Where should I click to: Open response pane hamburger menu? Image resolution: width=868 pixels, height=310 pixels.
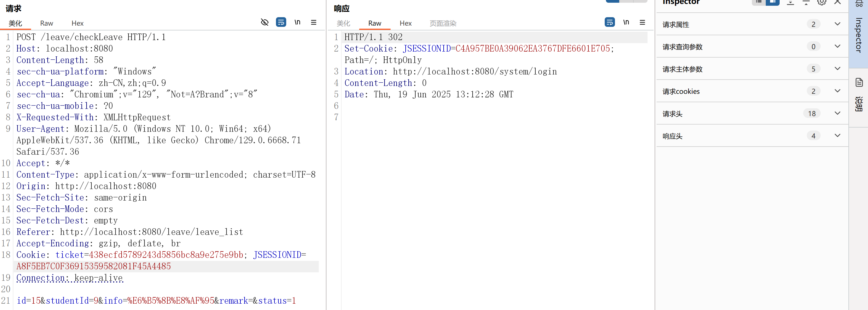coord(642,22)
